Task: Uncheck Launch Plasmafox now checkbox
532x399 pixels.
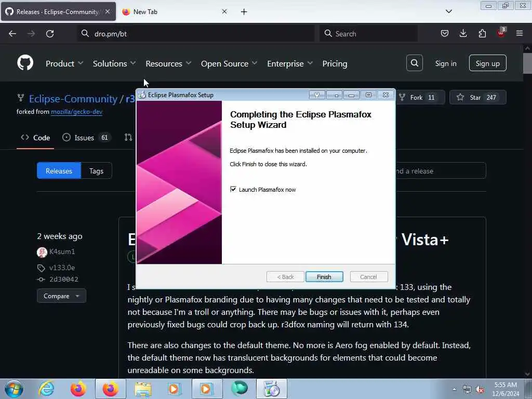Action: pyautogui.click(x=233, y=189)
